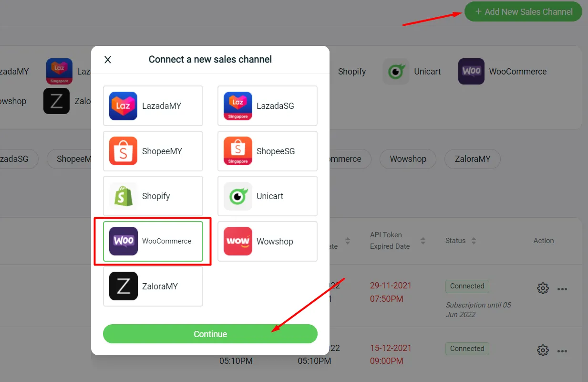Viewport: 588px width, 382px height.
Task: Open settings gear for second connected channel
Action: point(543,350)
